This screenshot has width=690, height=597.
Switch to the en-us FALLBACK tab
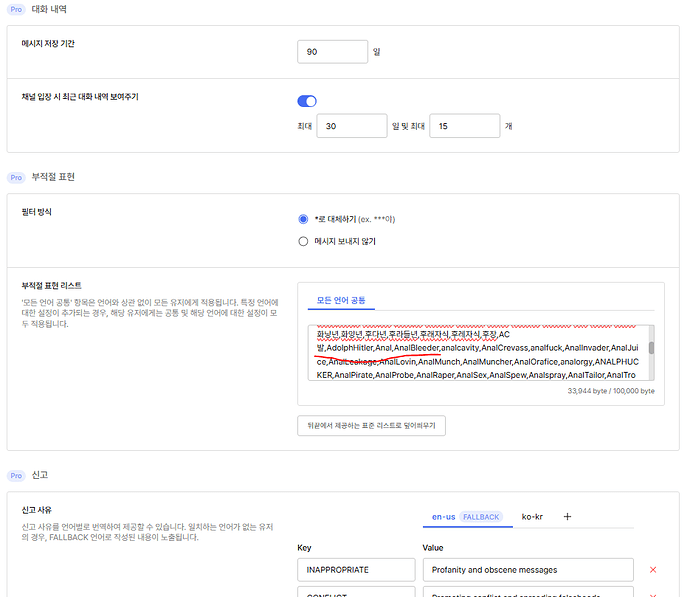pyautogui.click(x=467, y=517)
